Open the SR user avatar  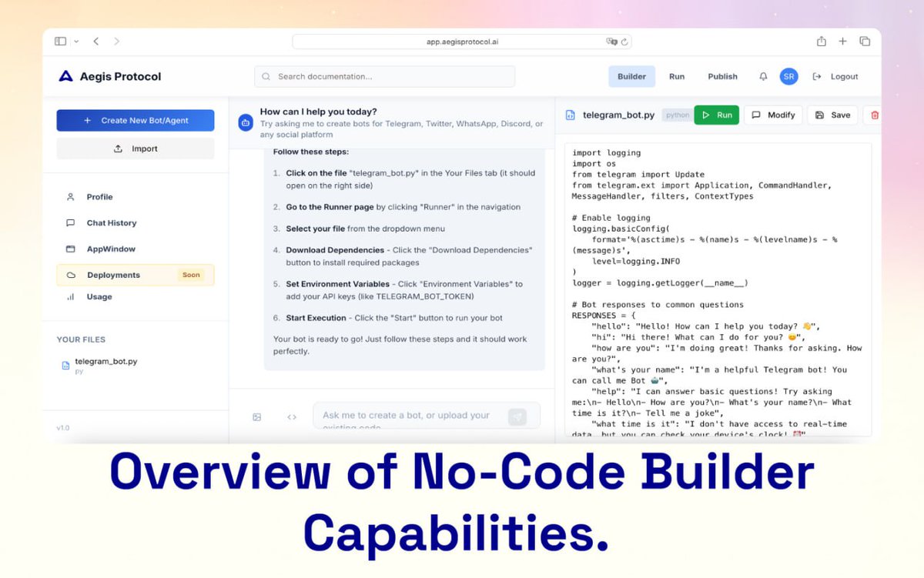pyautogui.click(x=788, y=76)
